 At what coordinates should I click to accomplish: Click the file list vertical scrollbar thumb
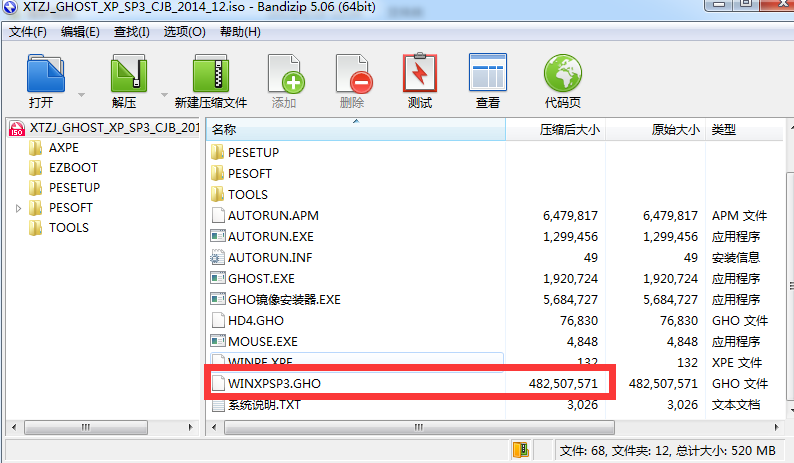(790, 286)
